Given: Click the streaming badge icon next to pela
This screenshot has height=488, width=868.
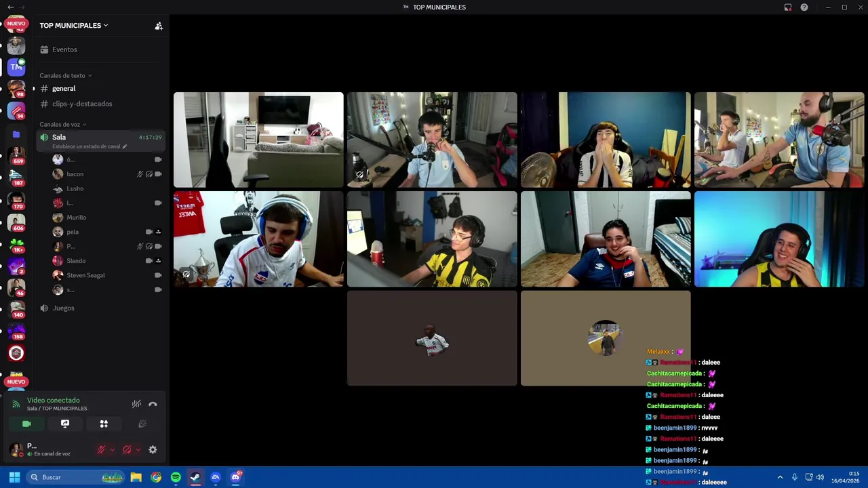Looking at the screenshot, I should tap(158, 232).
